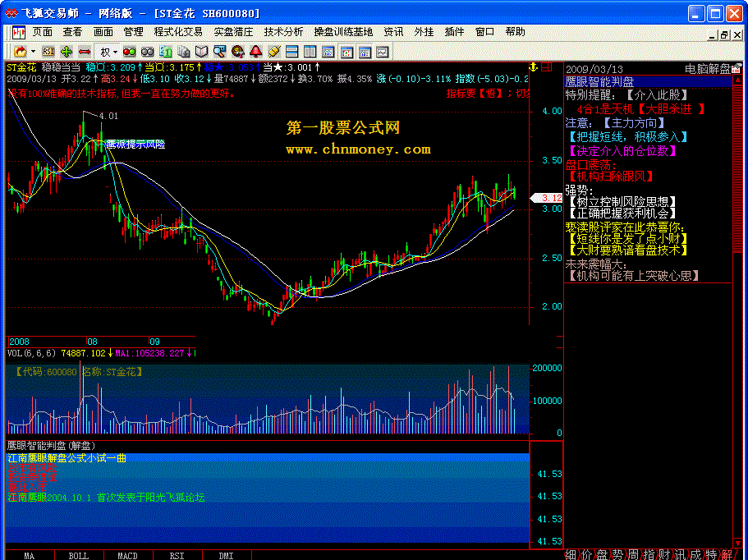
Task: Switch to the MACD indicator tab
Action: click(128, 556)
